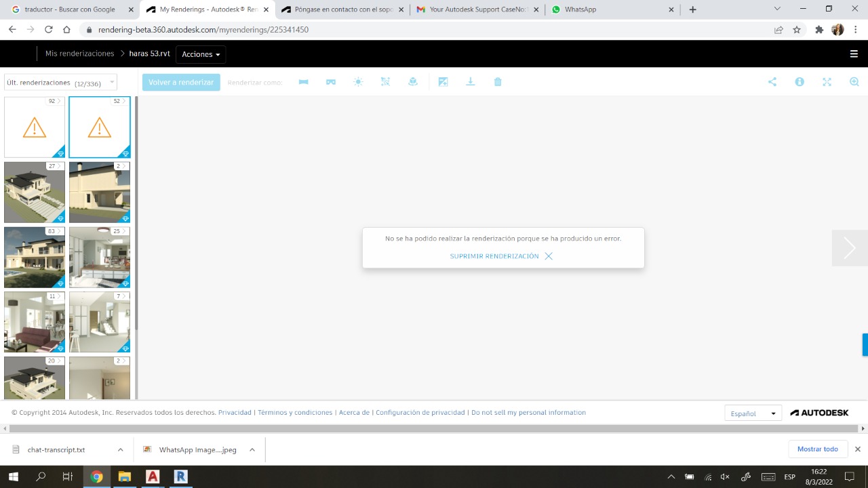Select the living room thumbnail numbered 11
The width and height of the screenshot is (868, 488).
coord(35,322)
